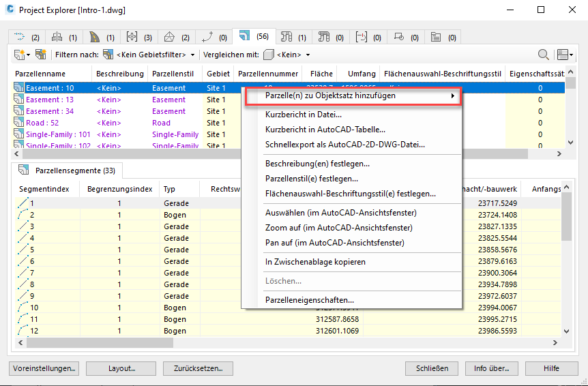Click the arc icon of segment 10
The width and height of the screenshot is (588, 386).
(23, 308)
